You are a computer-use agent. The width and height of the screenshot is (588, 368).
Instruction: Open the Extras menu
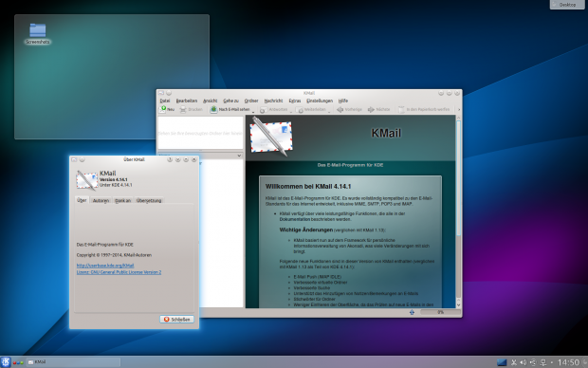coord(295,101)
